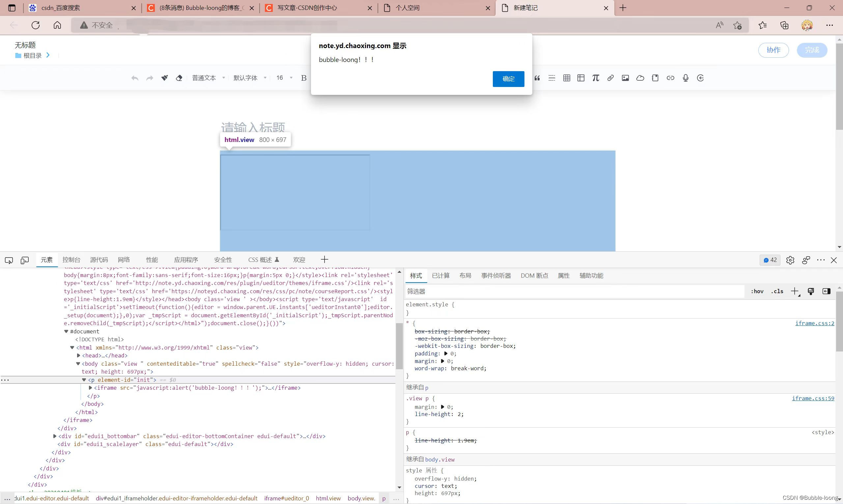Click the insert table grid icon

(566, 78)
